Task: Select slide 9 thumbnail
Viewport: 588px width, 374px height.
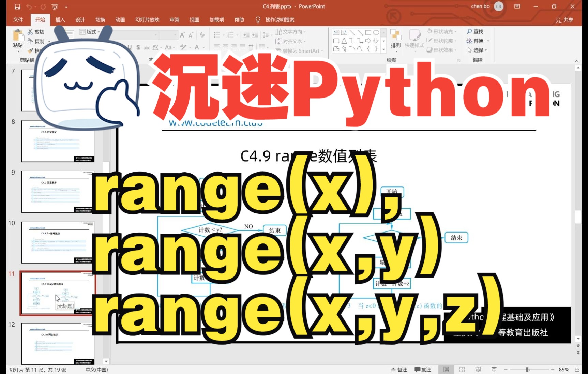Action: [58, 192]
